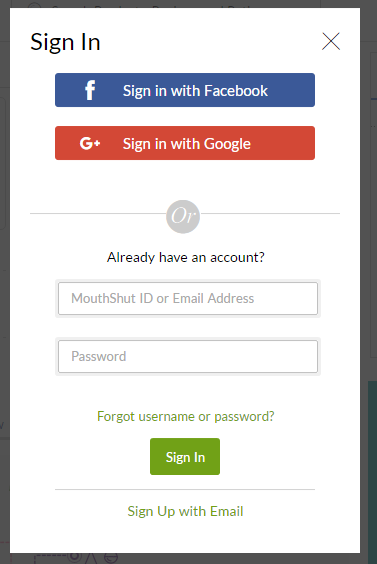Open Sign Up with Email link

(x=185, y=511)
